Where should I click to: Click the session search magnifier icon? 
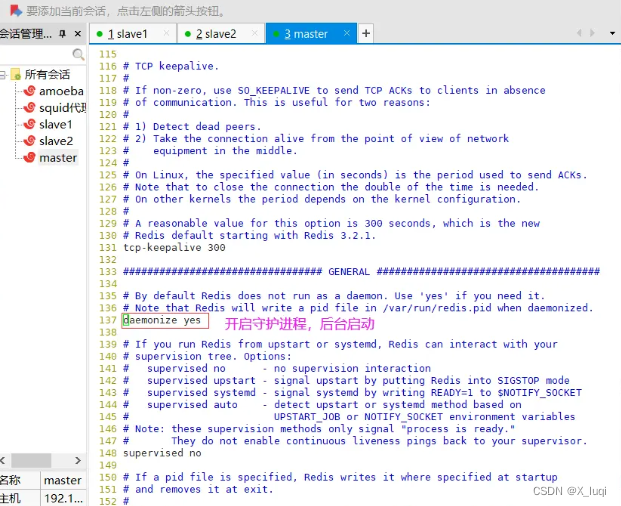point(78,55)
